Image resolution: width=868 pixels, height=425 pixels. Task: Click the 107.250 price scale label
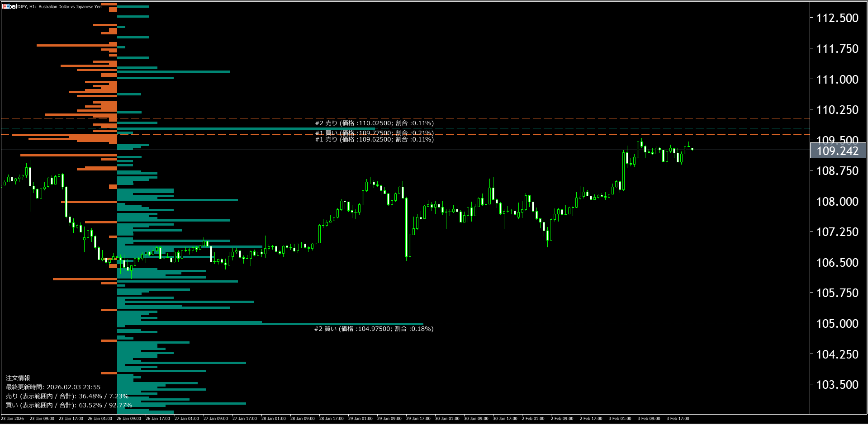pyautogui.click(x=837, y=232)
